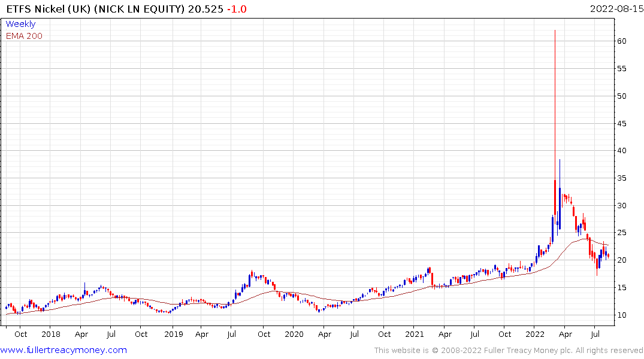Click the red change value -1.0
644x359 pixels.
coord(237,9)
